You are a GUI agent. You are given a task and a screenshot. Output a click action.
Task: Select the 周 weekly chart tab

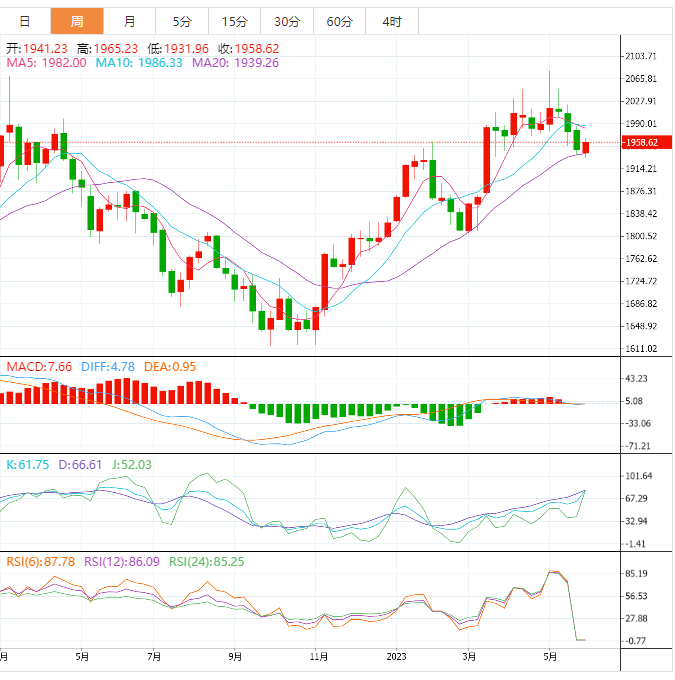77,21
